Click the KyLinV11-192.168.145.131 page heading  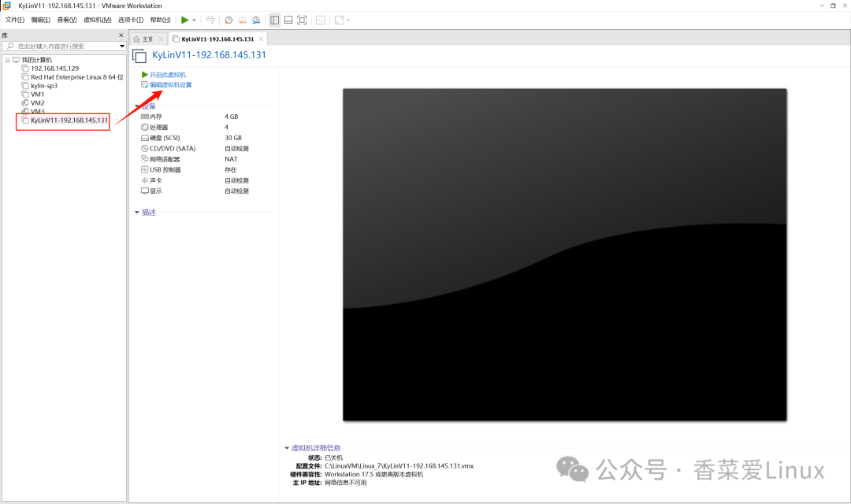(209, 55)
